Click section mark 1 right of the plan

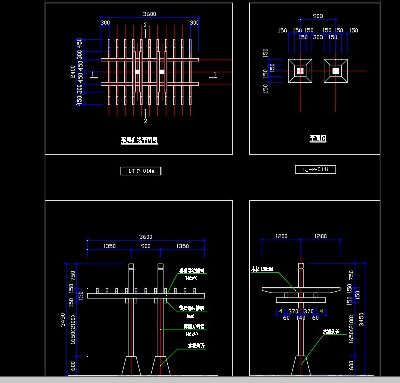(214, 75)
